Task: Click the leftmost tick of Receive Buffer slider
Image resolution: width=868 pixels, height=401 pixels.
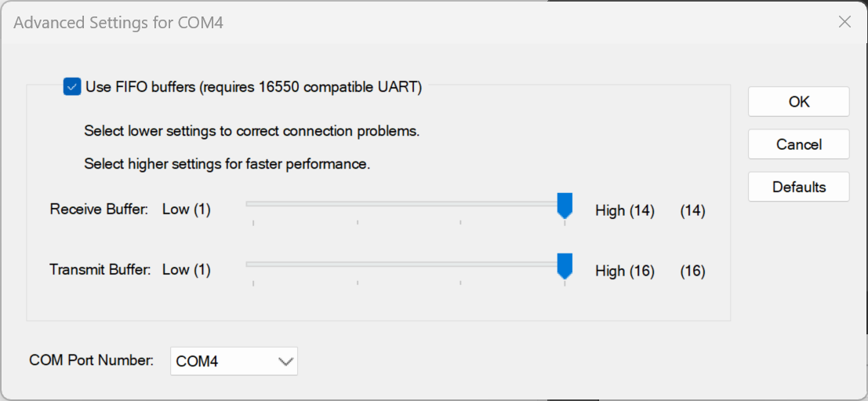Action: (x=253, y=223)
